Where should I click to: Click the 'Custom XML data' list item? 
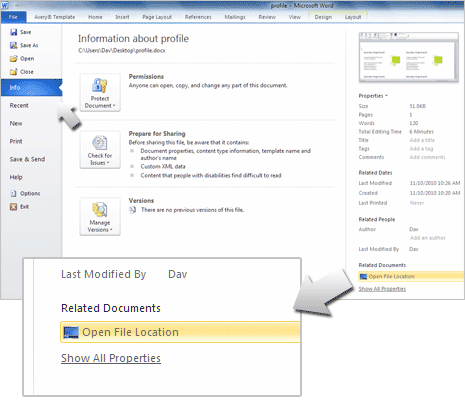click(163, 167)
